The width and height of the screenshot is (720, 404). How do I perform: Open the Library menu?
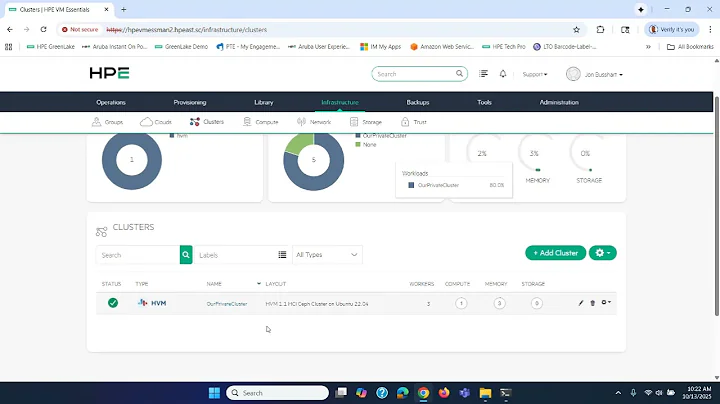pyautogui.click(x=264, y=102)
